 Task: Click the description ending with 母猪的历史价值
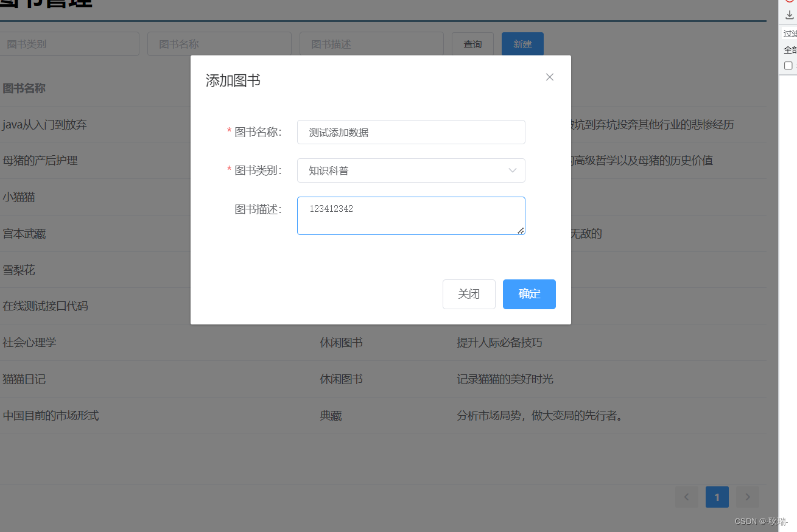click(x=642, y=161)
